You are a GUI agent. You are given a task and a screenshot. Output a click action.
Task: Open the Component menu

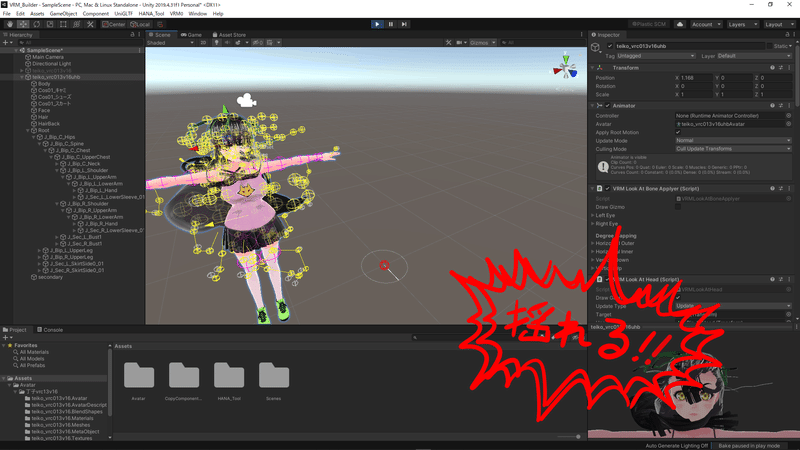(95, 14)
